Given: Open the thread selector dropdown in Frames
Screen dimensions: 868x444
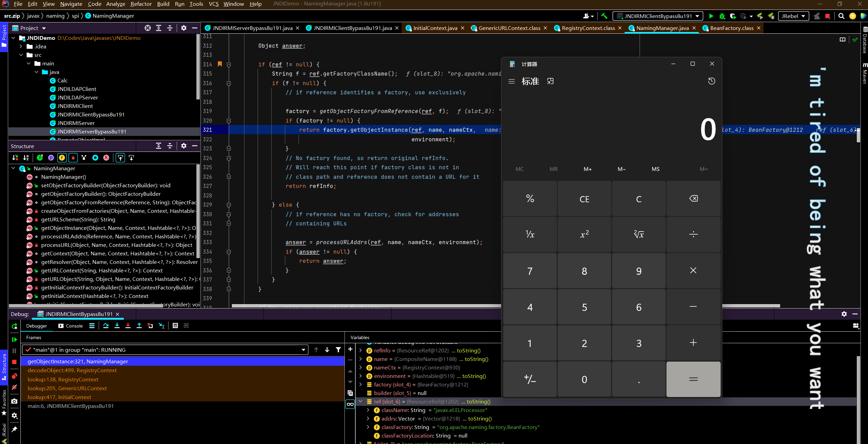Looking at the screenshot, I should point(303,350).
